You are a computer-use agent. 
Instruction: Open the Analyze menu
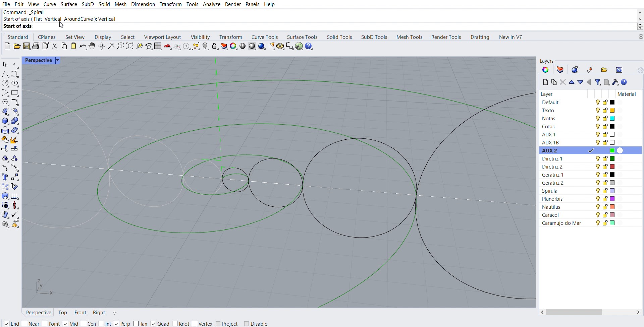[x=212, y=4]
